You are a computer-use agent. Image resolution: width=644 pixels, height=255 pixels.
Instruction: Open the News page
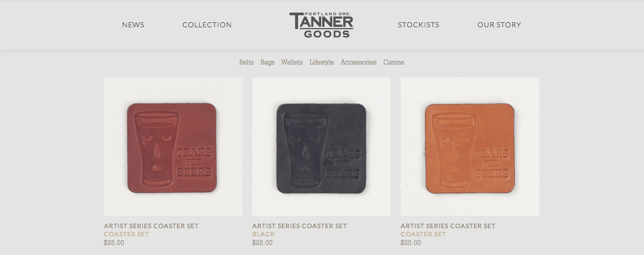pos(133,25)
